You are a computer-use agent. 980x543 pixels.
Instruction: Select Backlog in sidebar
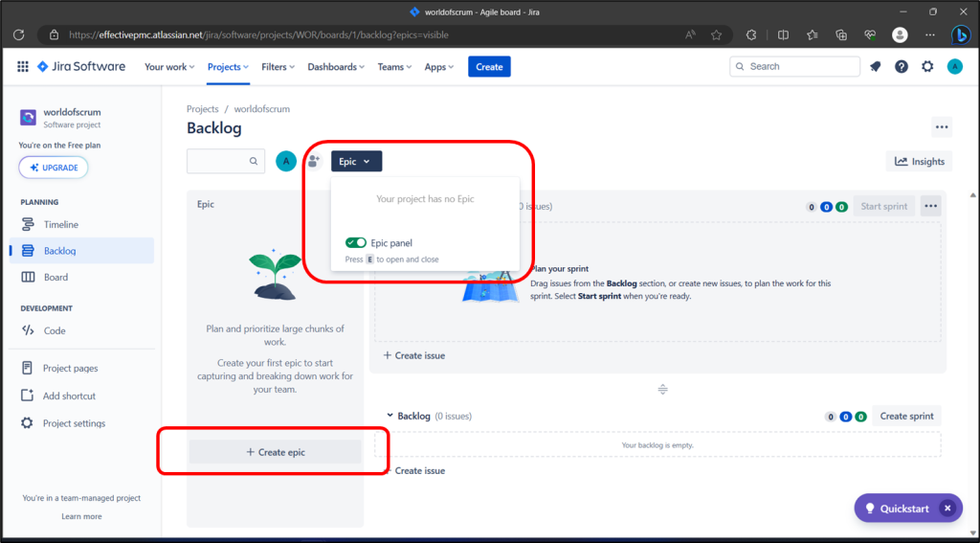(x=81, y=251)
